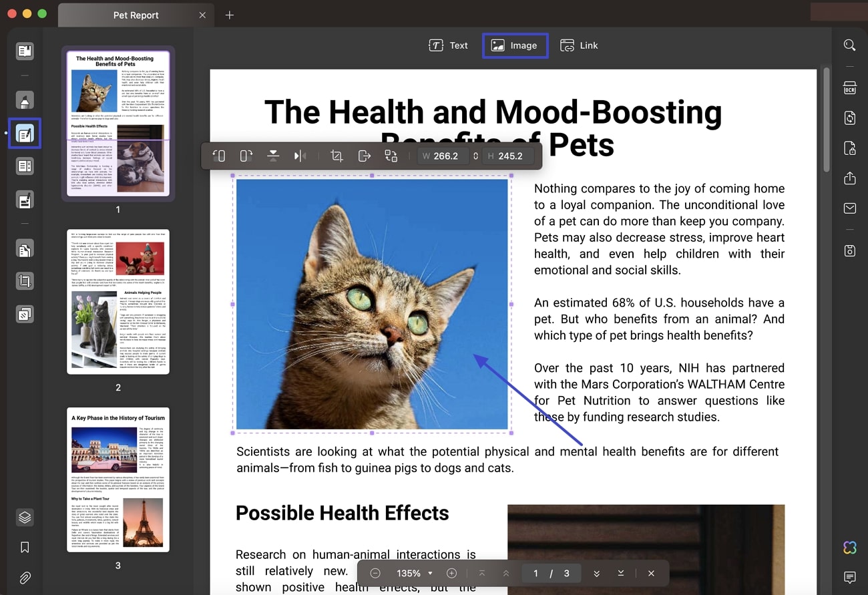The height and width of the screenshot is (595, 868).
Task: Select the OCR tool in right sidebar
Action: [x=849, y=88]
